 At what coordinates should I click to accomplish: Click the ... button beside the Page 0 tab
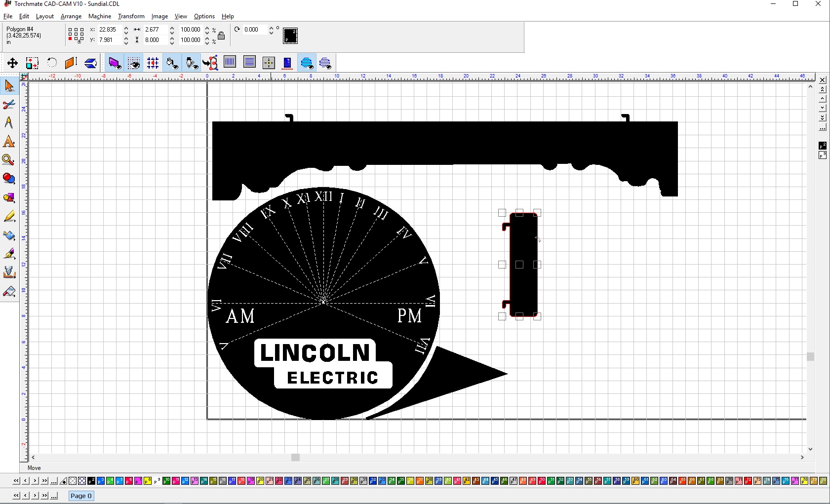click(x=54, y=496)
